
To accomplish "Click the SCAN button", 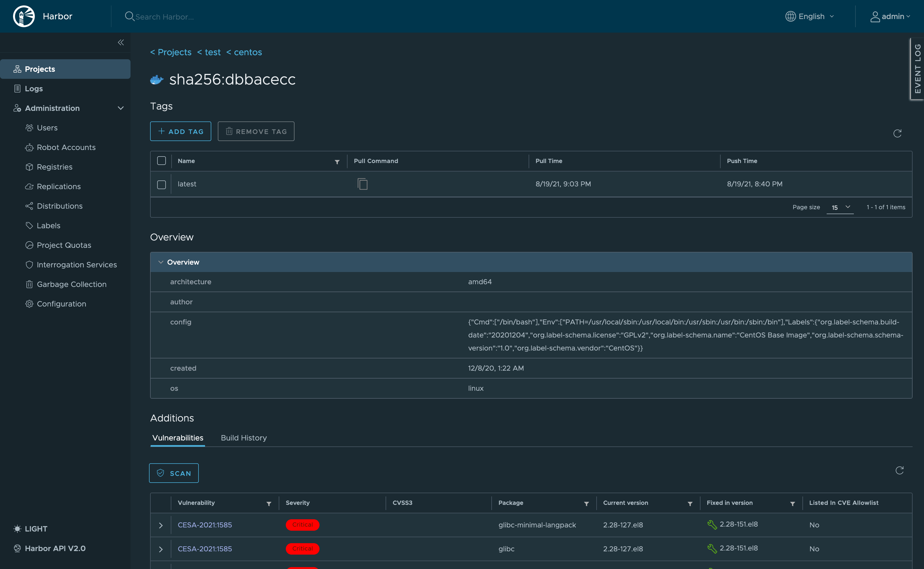I will pos(173,473).
